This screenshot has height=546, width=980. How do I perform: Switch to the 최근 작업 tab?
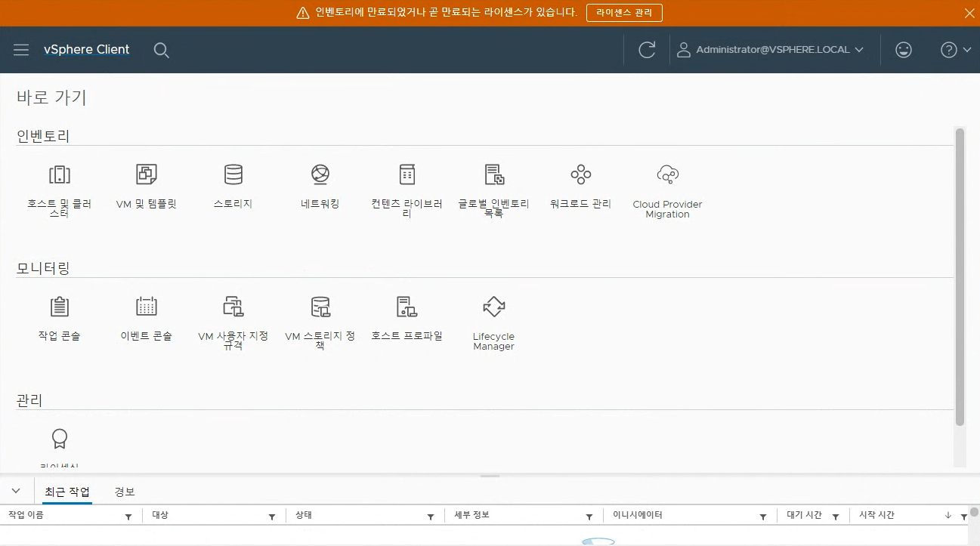point(67,492)
